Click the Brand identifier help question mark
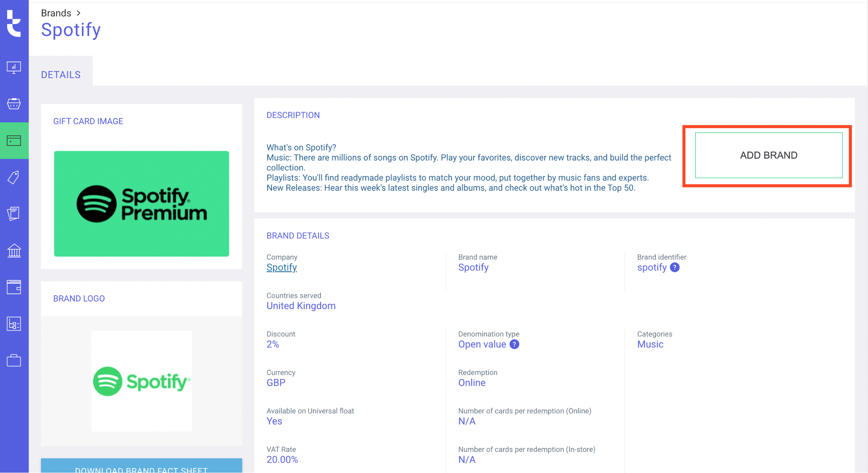The height and width of the screenshot is (473, 868). [x=674, y=268]
